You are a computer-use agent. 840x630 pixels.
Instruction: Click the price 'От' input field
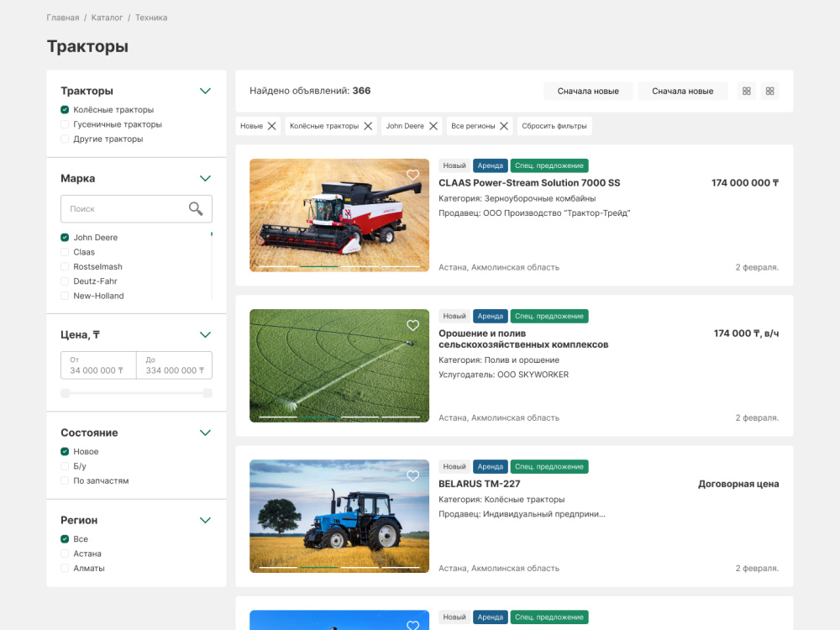click(x=98, y=365)
